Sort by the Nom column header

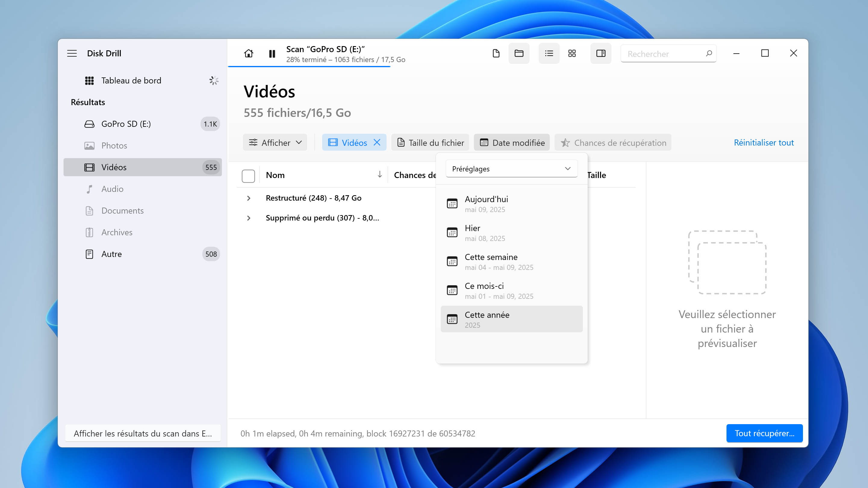tap(275, 175)
